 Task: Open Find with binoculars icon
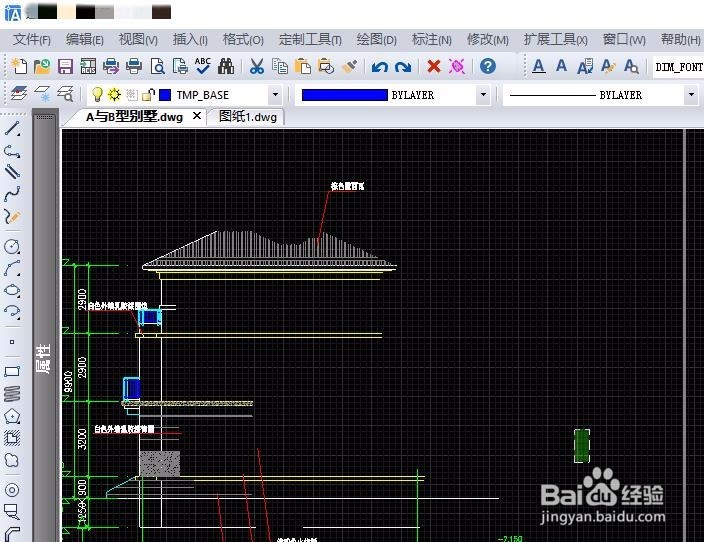click(226, 66)
